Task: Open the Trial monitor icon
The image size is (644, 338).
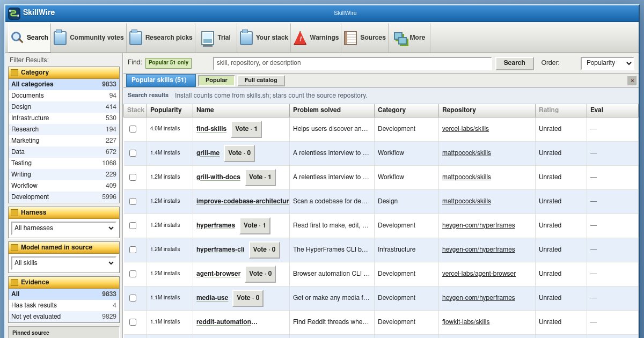Action: point(208,38)
